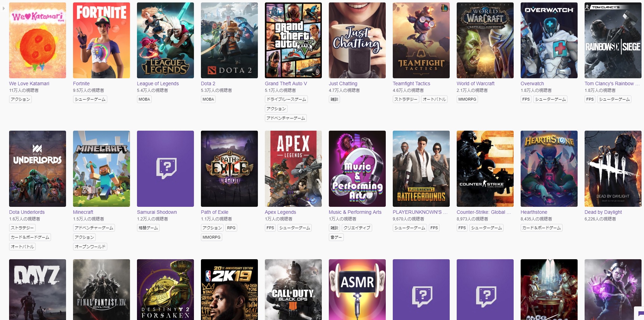
Task: Open the NBA 2K19 cover image
Action: [x=229, y=290]
